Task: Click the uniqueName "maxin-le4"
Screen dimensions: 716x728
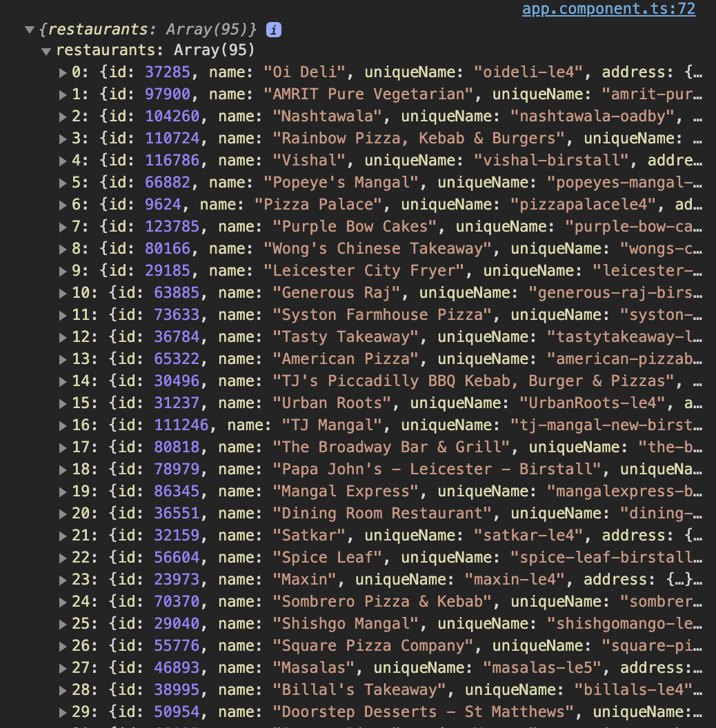Action: tap(515, 579)
